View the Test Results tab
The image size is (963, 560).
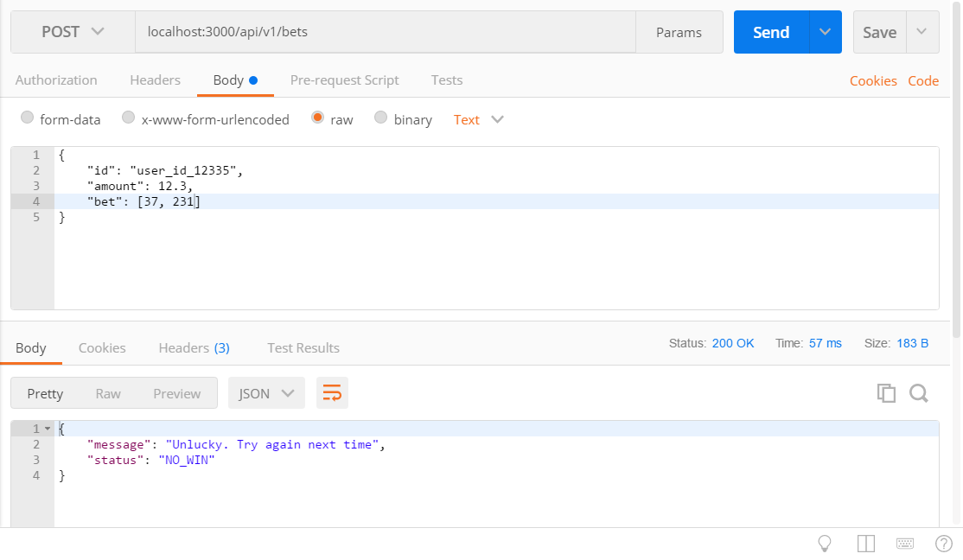pyautogui.click(x=303, y=348)
